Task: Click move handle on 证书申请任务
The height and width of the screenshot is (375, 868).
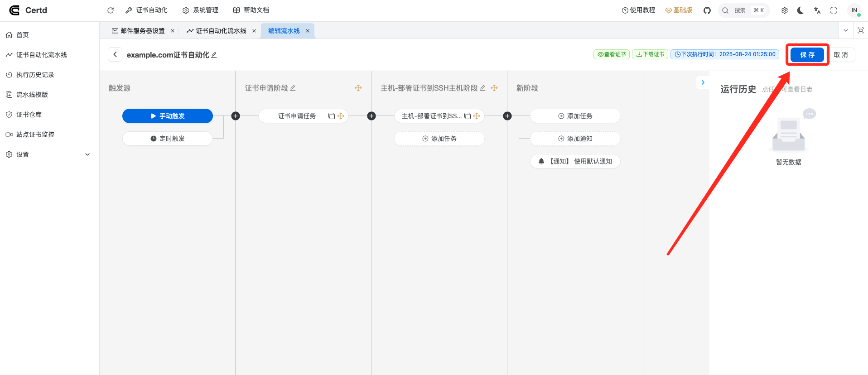Action: [341, 116]
